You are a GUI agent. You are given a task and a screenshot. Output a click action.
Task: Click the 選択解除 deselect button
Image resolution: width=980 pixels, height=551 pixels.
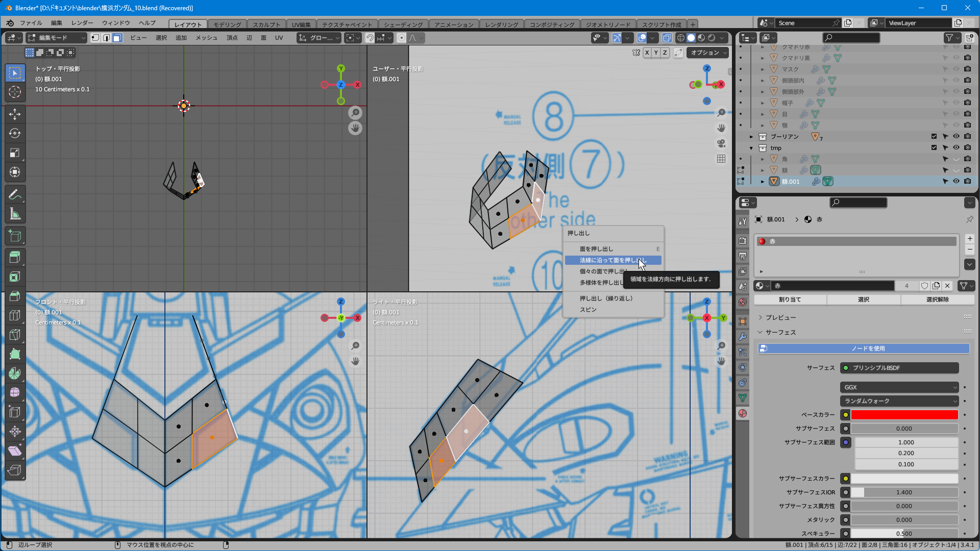937,299
